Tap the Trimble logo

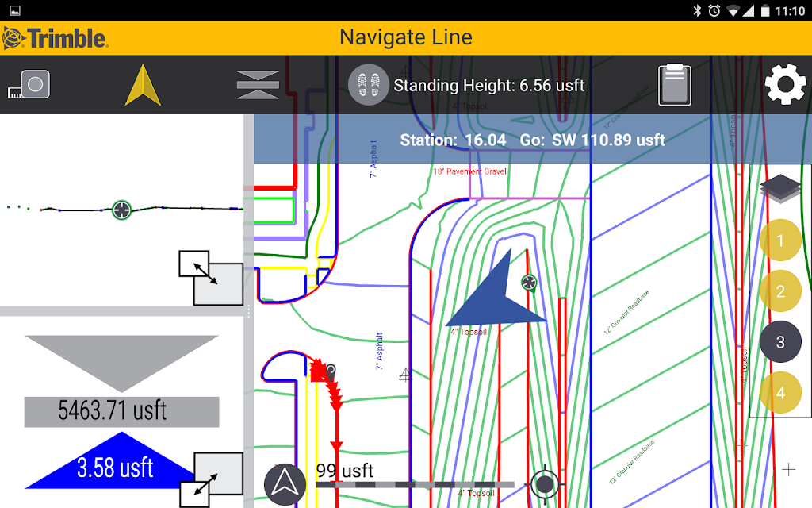coord(56,38)
